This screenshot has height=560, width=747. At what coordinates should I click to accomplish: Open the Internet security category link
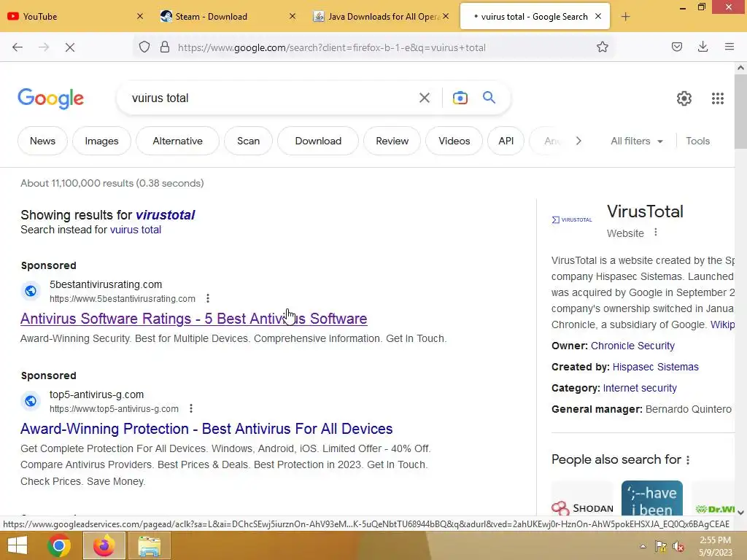pos(640,388)
